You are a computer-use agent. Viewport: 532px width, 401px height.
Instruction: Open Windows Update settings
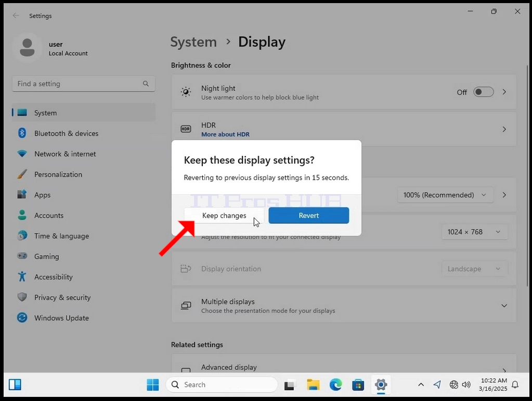click(83, 318)
